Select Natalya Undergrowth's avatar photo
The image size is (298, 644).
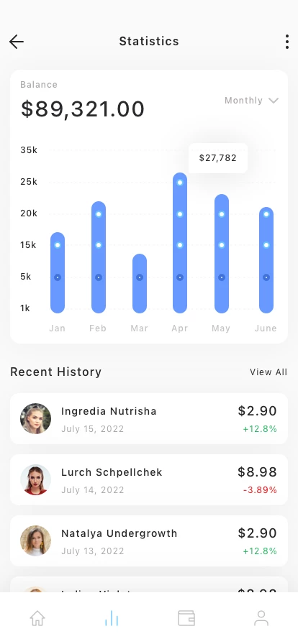[x=36, y=541]
